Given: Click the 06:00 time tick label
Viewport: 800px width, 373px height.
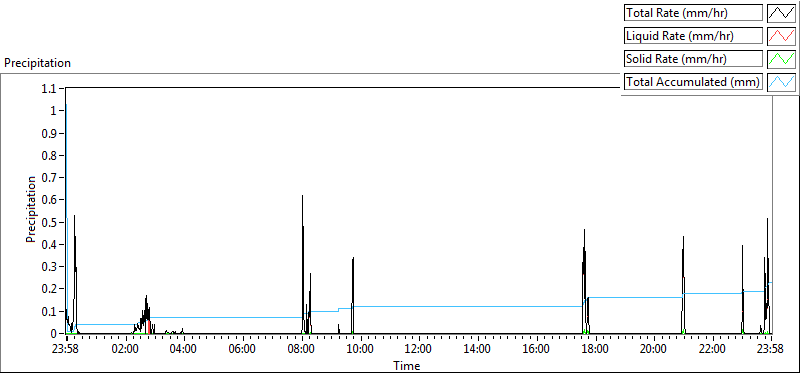Looking at the screenshot, I should [243, 350].
